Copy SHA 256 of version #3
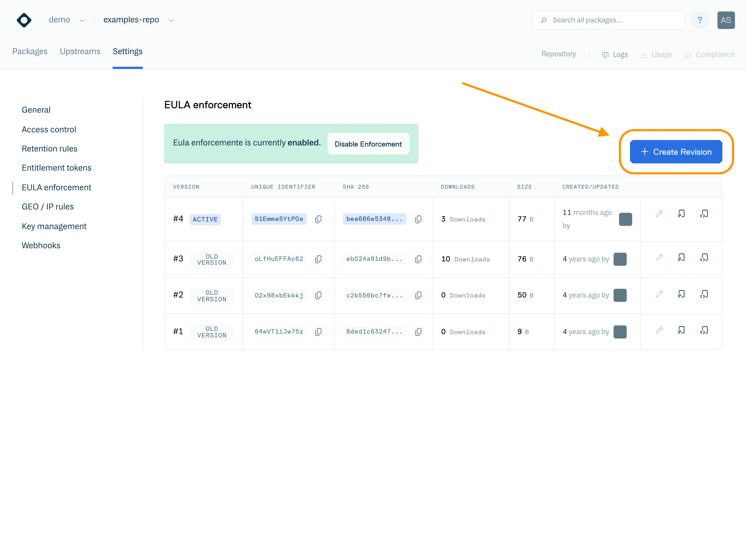This screenshot has height=560, width=747. pyautogui.click(x=418, y=259)
